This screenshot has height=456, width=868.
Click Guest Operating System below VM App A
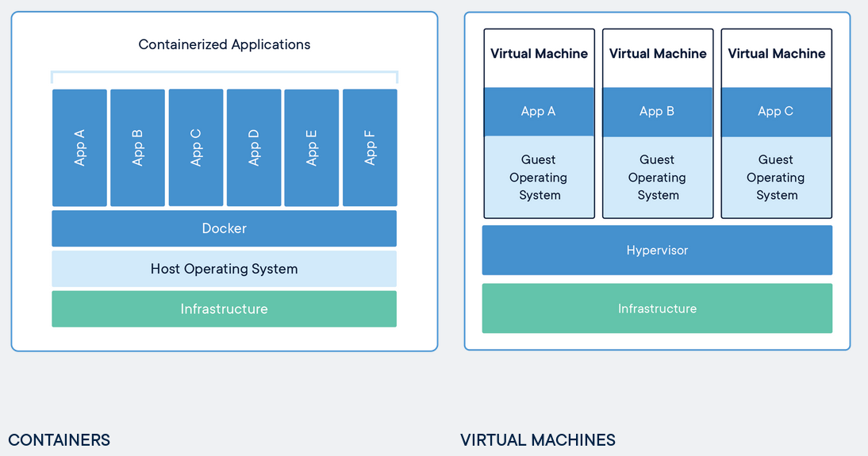(539, 178)
